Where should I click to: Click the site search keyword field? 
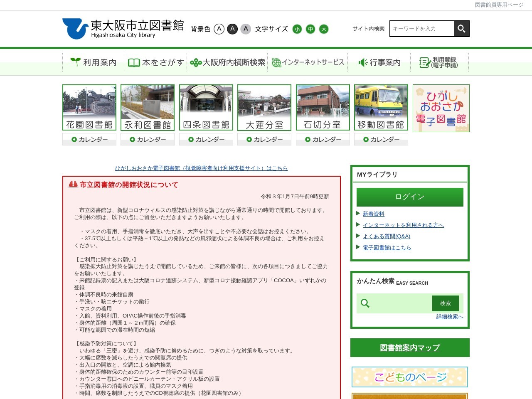[x=422, y=29]
